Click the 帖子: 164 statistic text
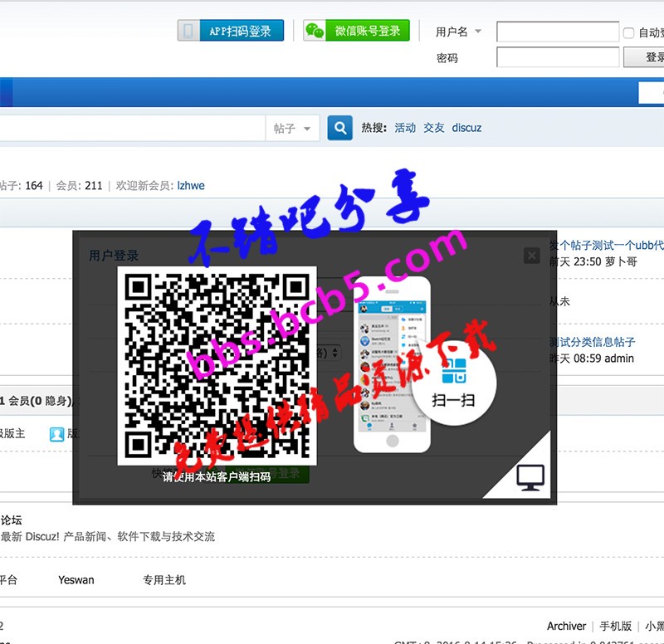 coord(22,185)
